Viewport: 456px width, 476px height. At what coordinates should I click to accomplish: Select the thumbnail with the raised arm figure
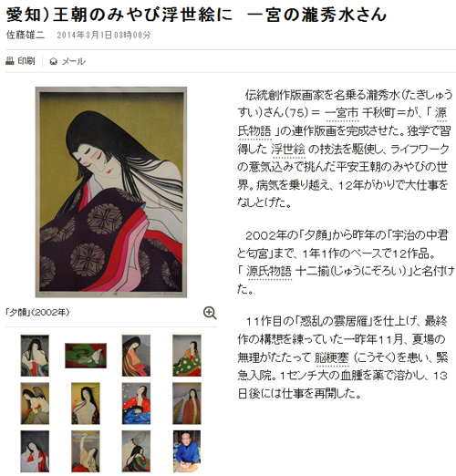[86, 451]
